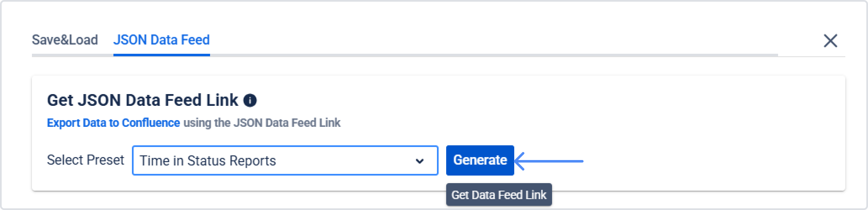Click the dropdown chevron arrow in Select Preset

[x=419, y=161]
